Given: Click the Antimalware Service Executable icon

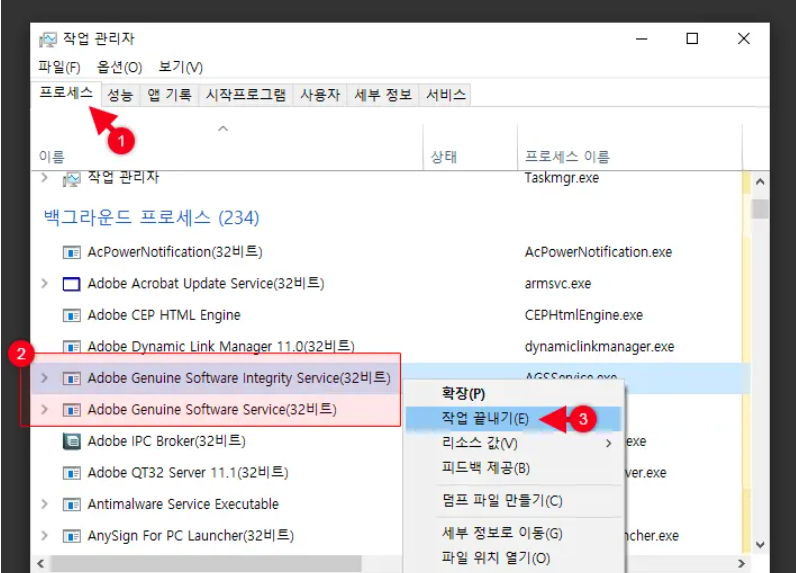Looking at the screenshot, I should tap(72, 504).
